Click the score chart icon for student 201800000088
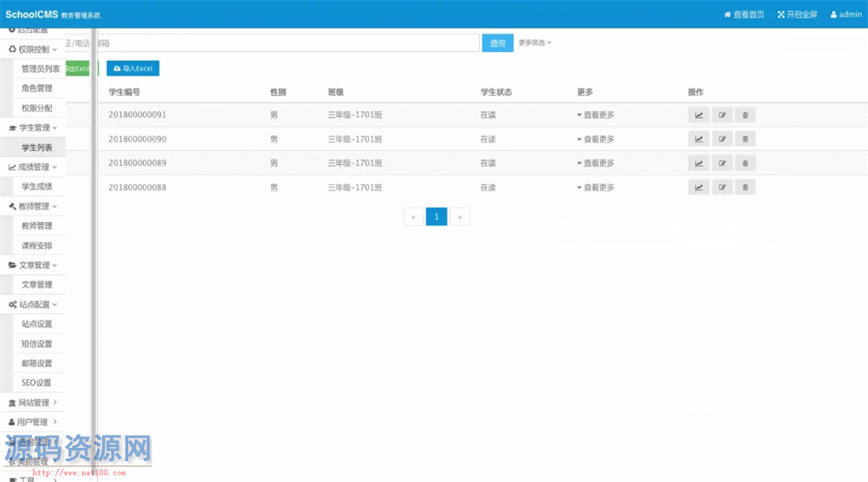 point(698,187)
